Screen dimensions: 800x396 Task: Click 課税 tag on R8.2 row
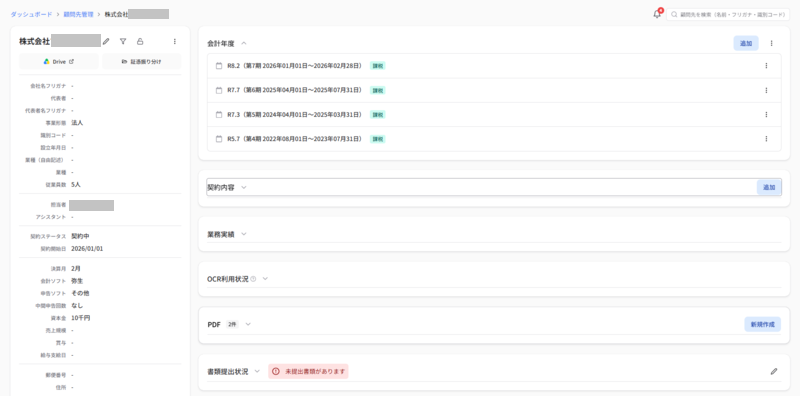[x=378, y=66]
